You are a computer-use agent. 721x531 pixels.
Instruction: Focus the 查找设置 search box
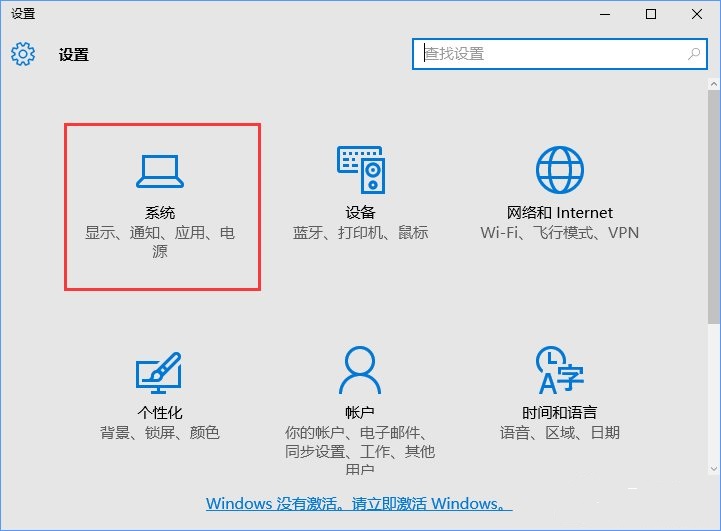(x=560, y=54)
